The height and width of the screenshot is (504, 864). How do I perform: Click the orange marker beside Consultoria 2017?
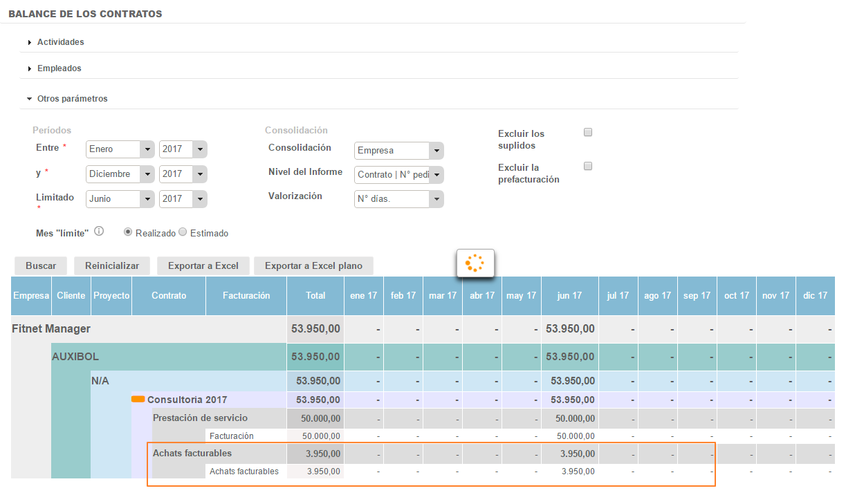click(x=138, y=399)
